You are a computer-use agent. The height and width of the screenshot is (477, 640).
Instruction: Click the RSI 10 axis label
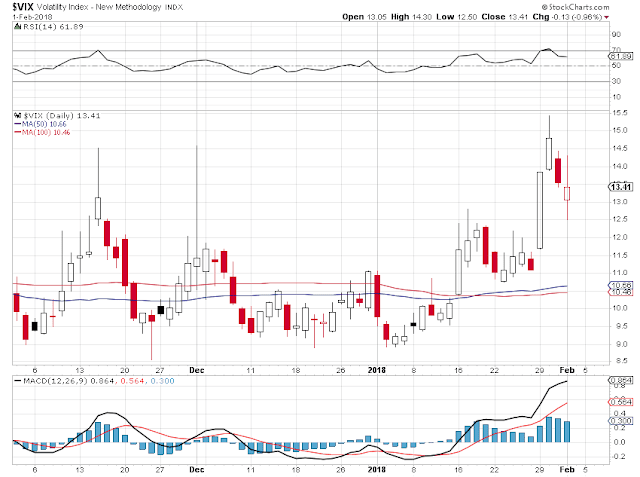[x=616, y=97]
